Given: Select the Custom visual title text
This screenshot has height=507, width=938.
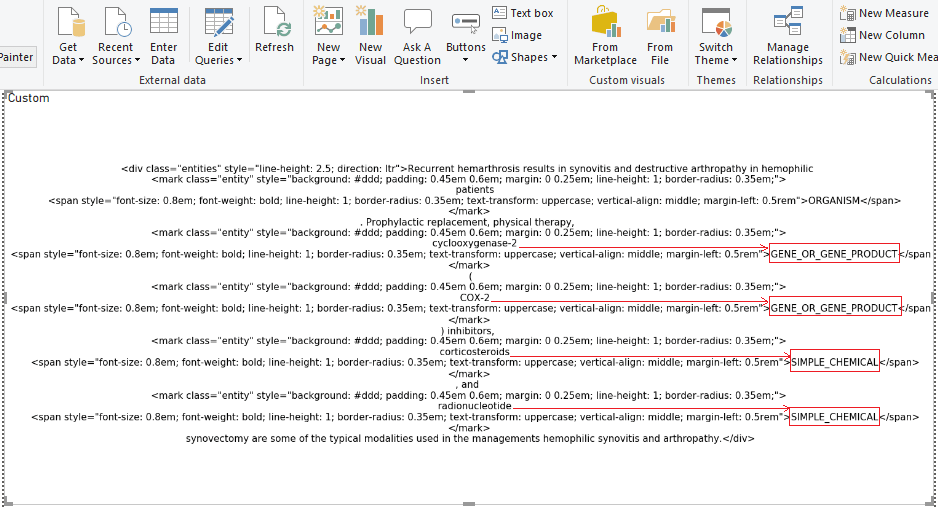Looking at the screenshot, I should tap(29, 98).
